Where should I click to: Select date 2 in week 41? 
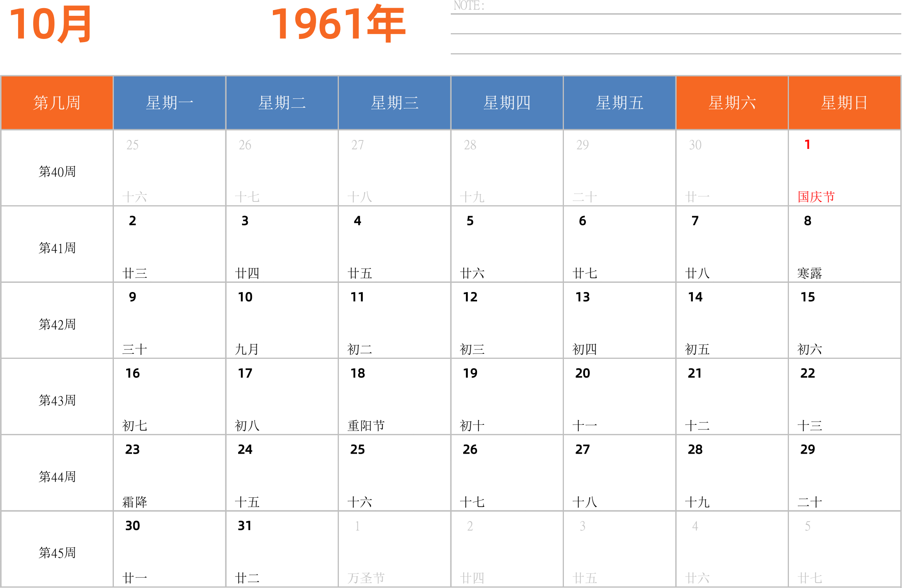[132, 221]
